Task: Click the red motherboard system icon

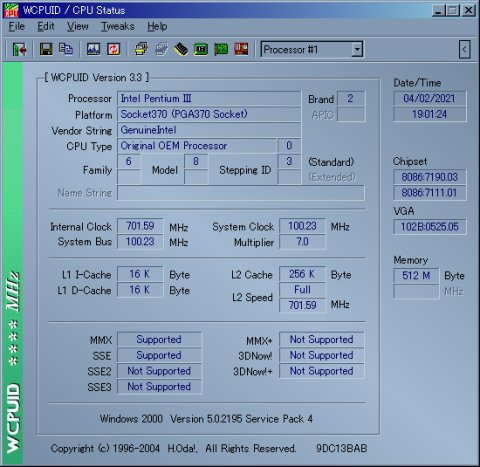Action: click(x=241, y=49)
